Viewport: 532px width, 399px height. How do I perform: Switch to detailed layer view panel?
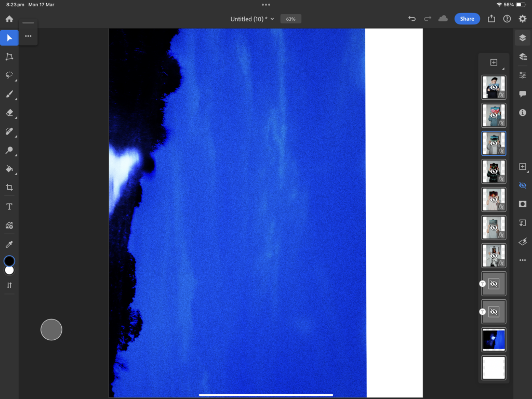(x=523, y=57)
